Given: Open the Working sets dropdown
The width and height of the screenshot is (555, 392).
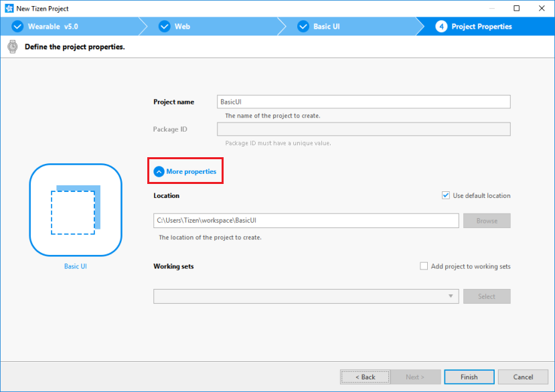Looking at the screenshot, I should [x=306, y=296].
